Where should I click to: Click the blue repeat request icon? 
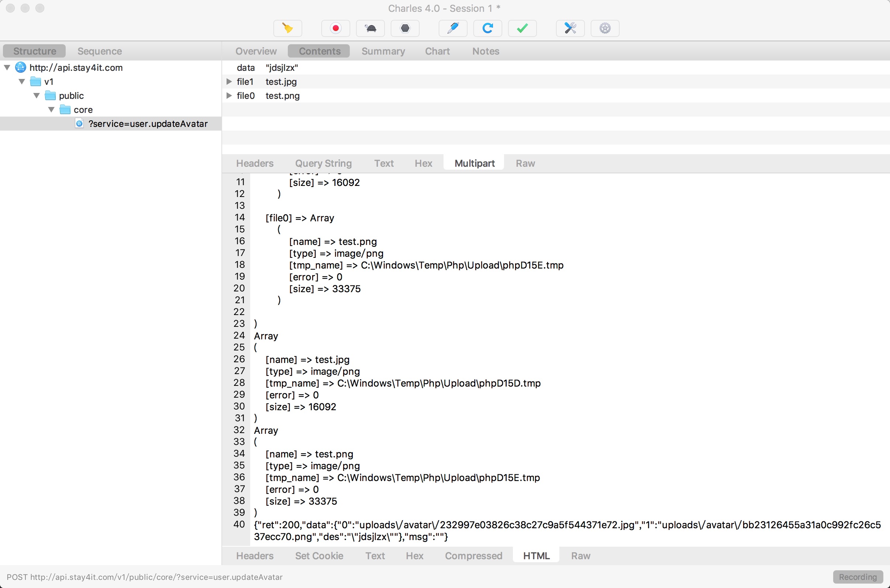[487, 28]
